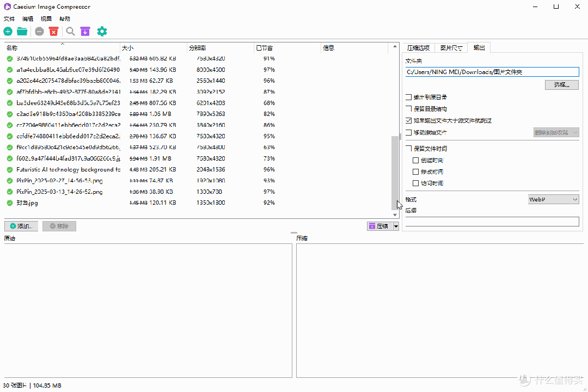Screen dimensions: 588x392
Task: Toggle 保留文件时间 checkbox
Action: coord(409,149)
